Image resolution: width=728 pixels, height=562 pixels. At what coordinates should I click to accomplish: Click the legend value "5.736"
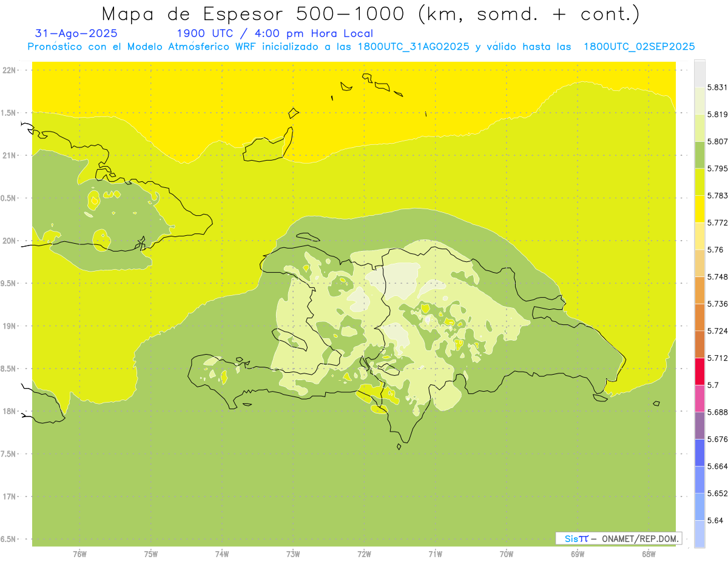pos(717,304)
